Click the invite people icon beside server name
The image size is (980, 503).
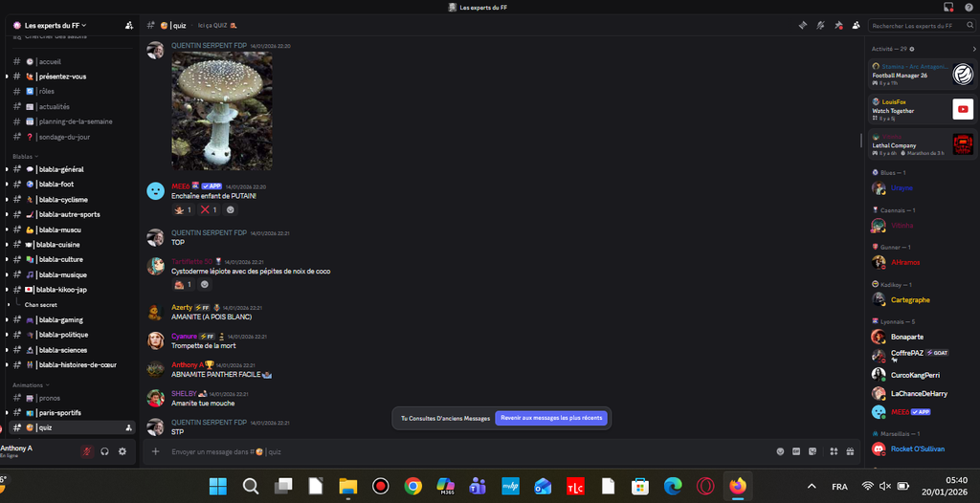pos(129,26)
